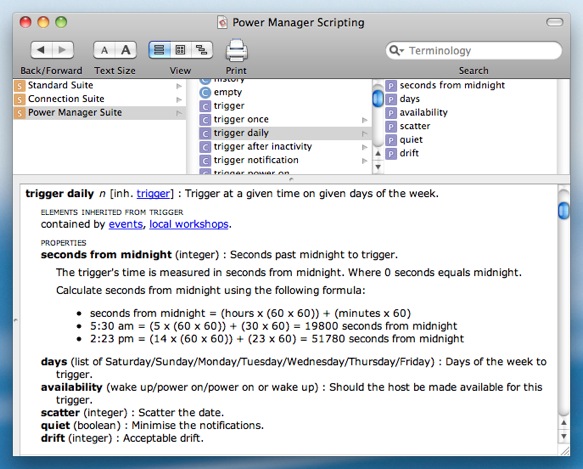Open search options magnifier dropdown
This screenshot has width=583, height=469.
(x=396, y=50)
